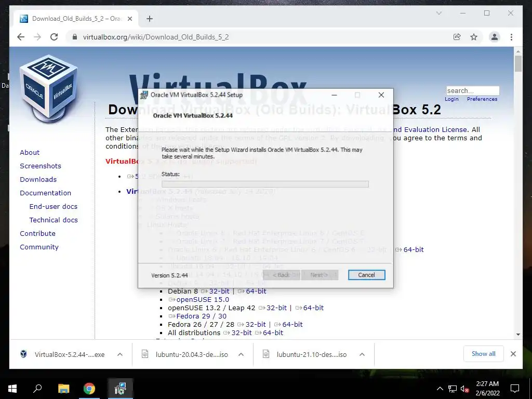
Task: Open a new browser tab
Action: (150, 19)
